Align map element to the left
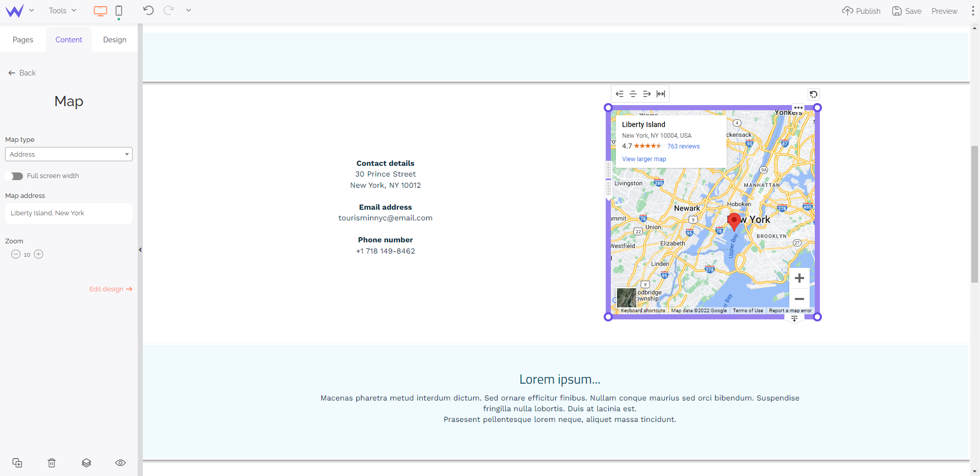 click(620, 94)
